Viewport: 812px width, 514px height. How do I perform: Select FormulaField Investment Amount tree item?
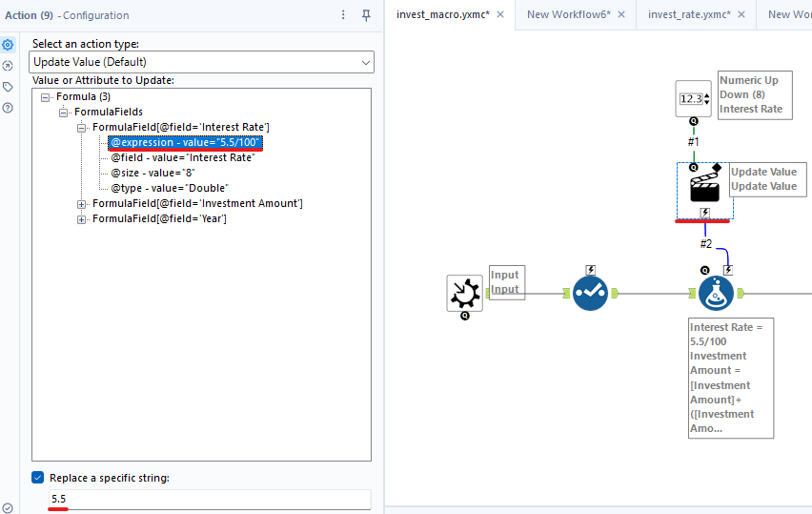click(x=197, y=204)
